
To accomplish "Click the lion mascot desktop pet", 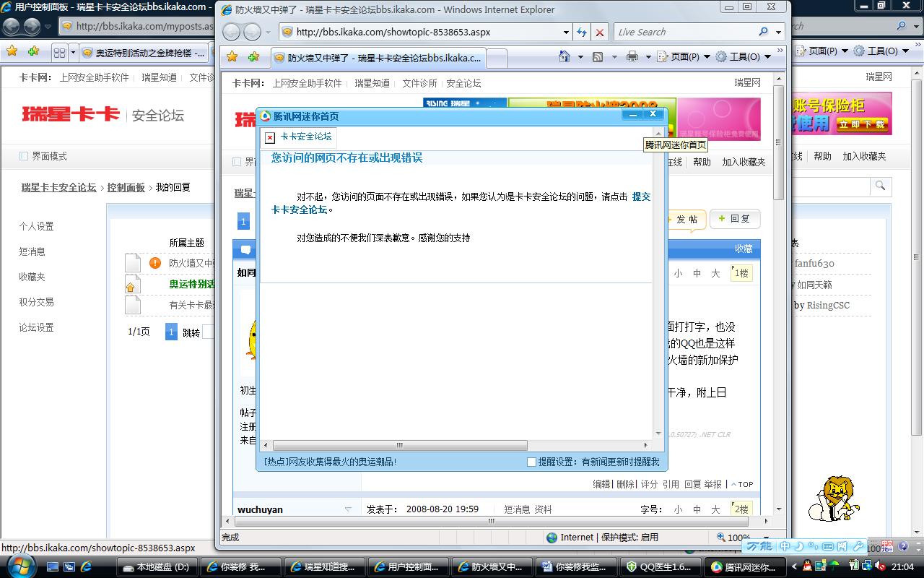I will coord(834,498).
